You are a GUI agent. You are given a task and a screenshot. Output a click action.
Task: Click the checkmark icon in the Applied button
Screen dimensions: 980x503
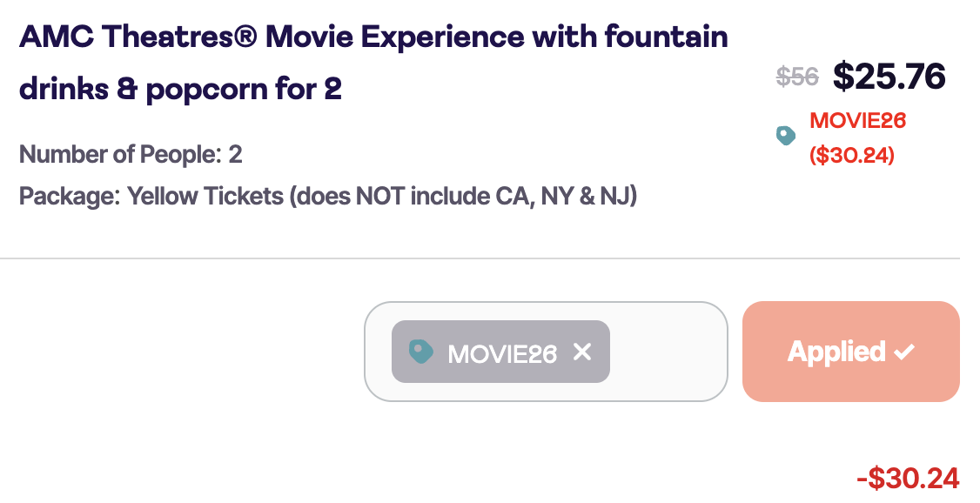click(904, 352)
